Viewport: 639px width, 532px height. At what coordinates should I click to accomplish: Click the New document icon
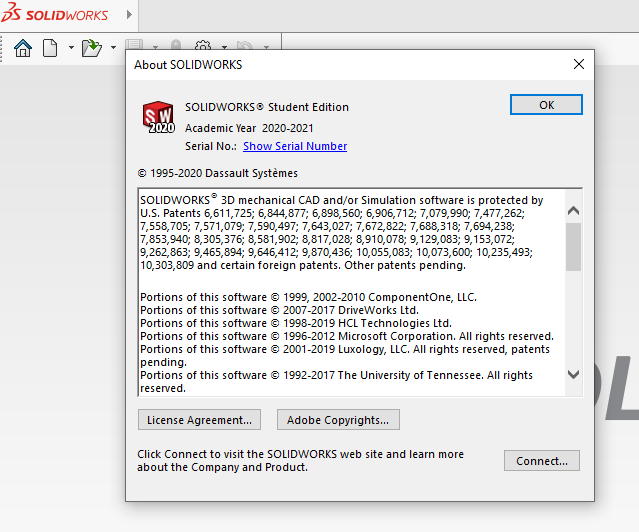[50, 47]
